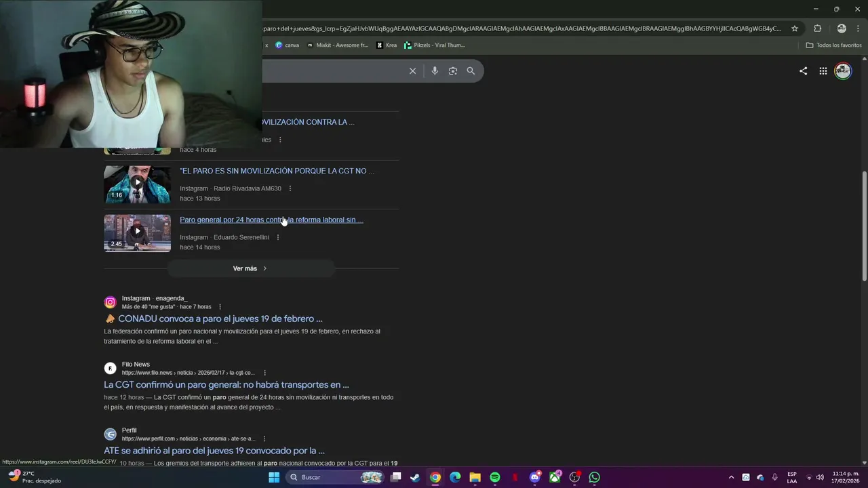Open the Chrome extensions puzzle icon
This screenshot has height=488, width=868.
817,28
